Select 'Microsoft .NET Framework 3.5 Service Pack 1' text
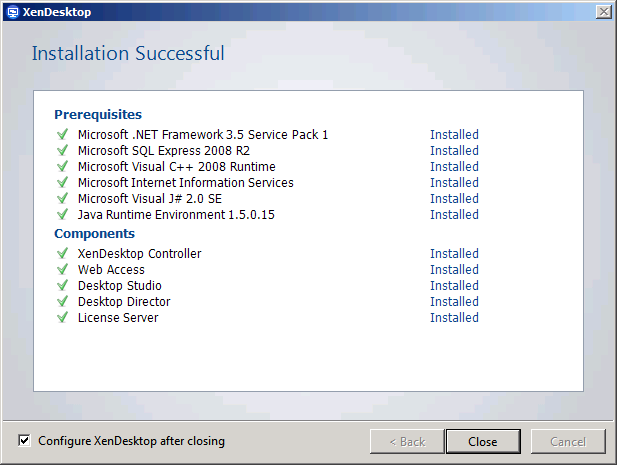This screenshot has height=465, width=617. pyautogui.click(x=203, y=135)
